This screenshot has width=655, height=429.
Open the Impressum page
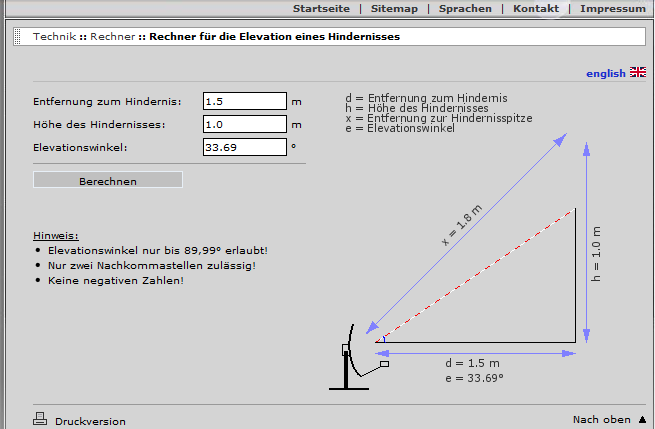(x=612, y=8)
